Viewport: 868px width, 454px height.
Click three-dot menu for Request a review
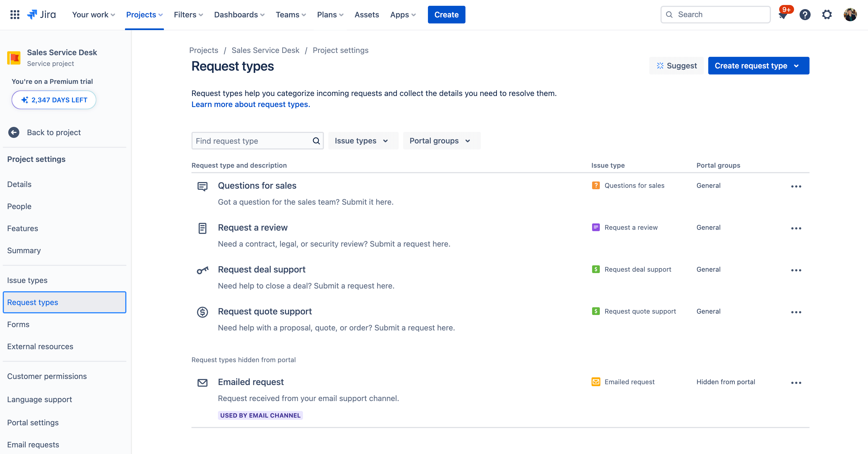796,228
